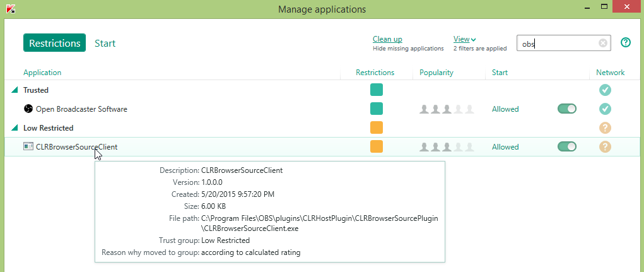Click the 'Created' date value in tooltip

coord(238,194)
